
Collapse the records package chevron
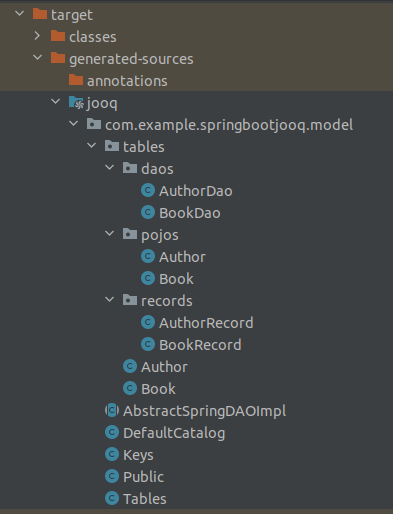pos(110,300)
